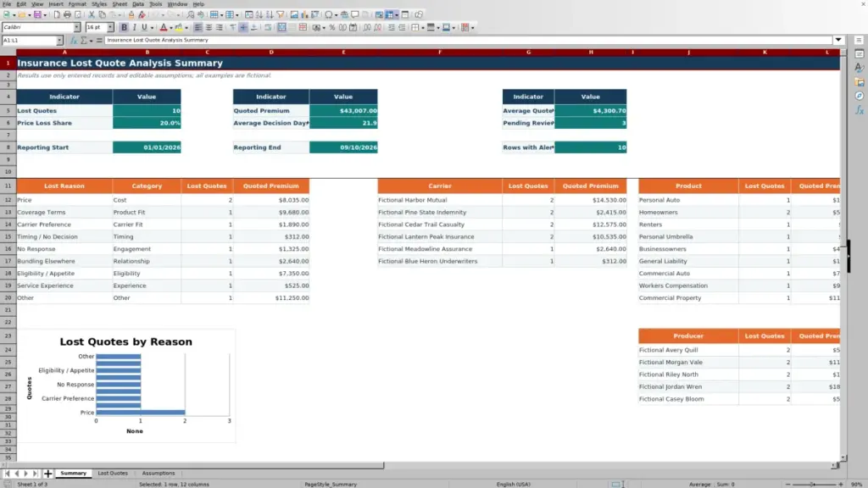Click the Sort Descending icon
The height and width of the screenshot is (488, 868).
270,15
